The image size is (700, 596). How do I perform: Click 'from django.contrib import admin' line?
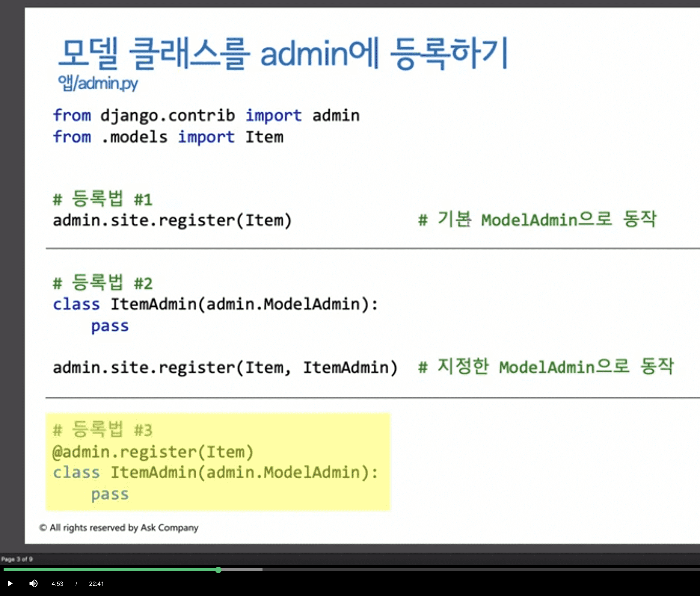(206, 116)
